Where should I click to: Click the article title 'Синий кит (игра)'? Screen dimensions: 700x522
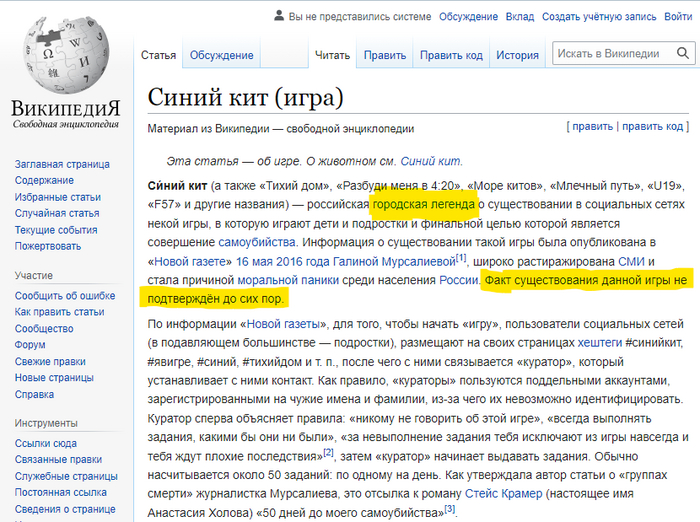246,97
